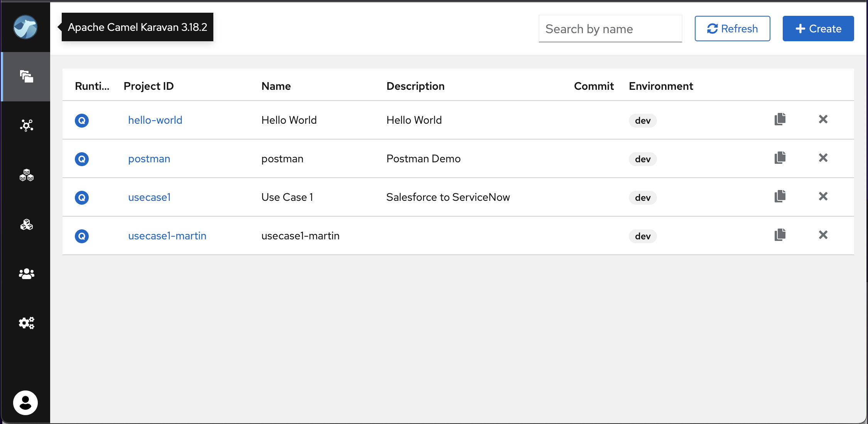The width and height of the screenshot is (868, 424).
Task: Open the stacked cubes sidebar page
Action: (26, 175)
